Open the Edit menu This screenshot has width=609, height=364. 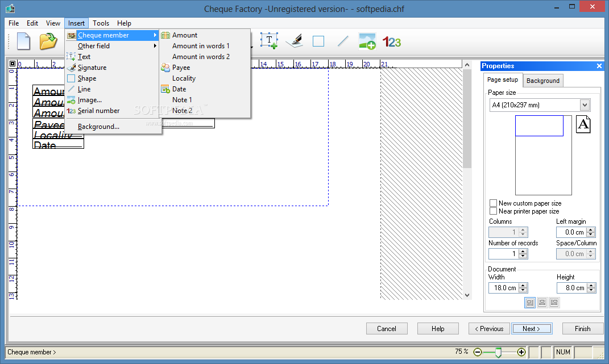tap(32, 23)
